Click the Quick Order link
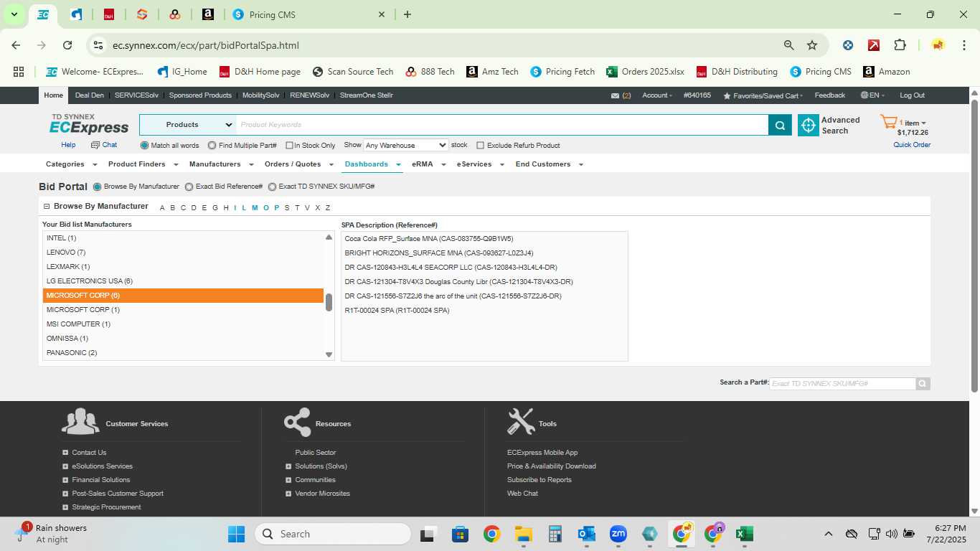The height and width of the screenshot is (551, 980). [x=912, y=145]
